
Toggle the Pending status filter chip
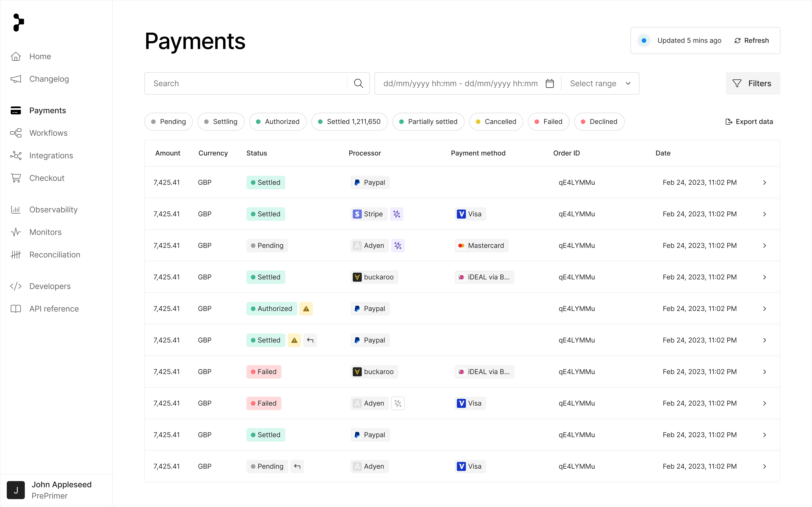(168, 122)
